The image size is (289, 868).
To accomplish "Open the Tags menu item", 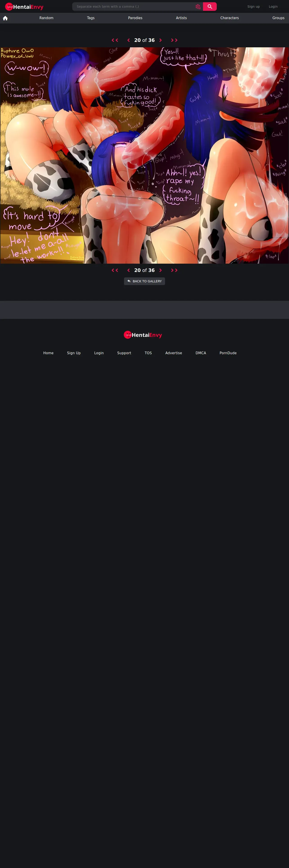I will point(91,18).
